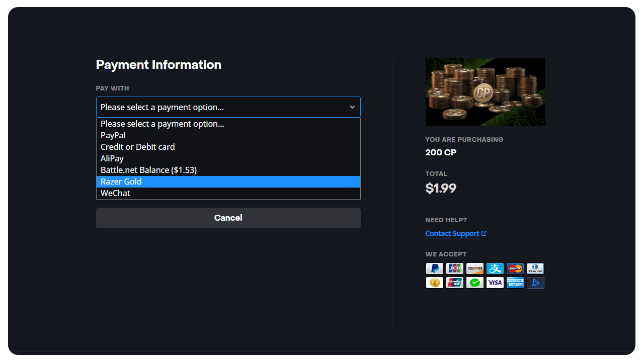Viewport: 644px width, 362px height.
Task: Cancel the purchase
Action: [228, 218]
